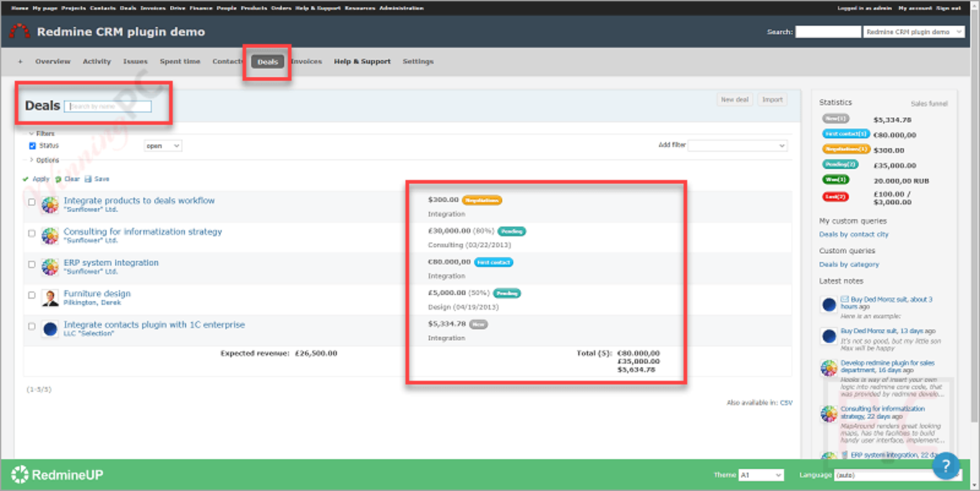Click First contact badge on €80.000,00 deal

click(x=493, y=262)
